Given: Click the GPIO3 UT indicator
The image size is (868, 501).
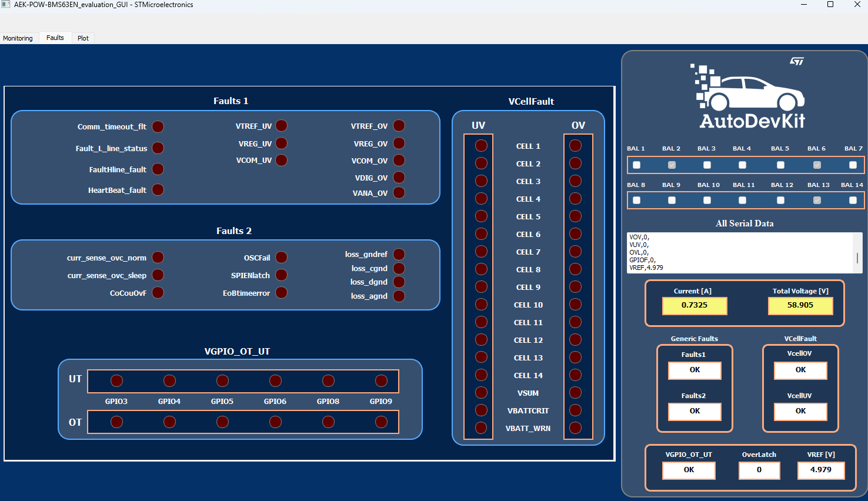Looking at the screenshot, I should [116, 380].
